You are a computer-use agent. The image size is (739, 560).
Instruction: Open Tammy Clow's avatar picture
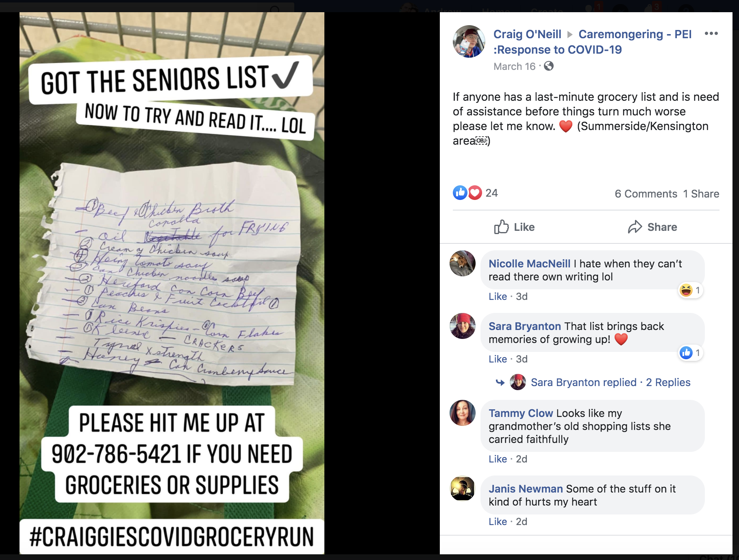point(462,413)
